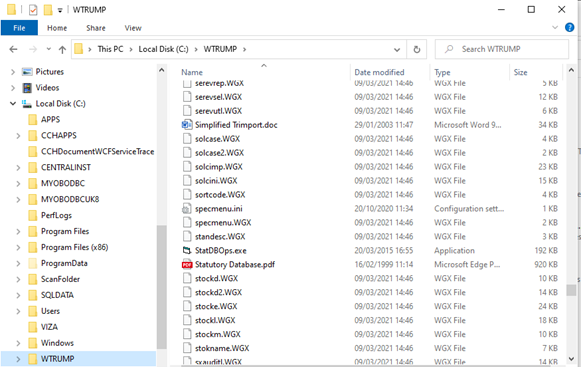Click Local Disk (C:) in the breadcrumb
This screenshot has width=581, height=367.
[x=163, y=49]
